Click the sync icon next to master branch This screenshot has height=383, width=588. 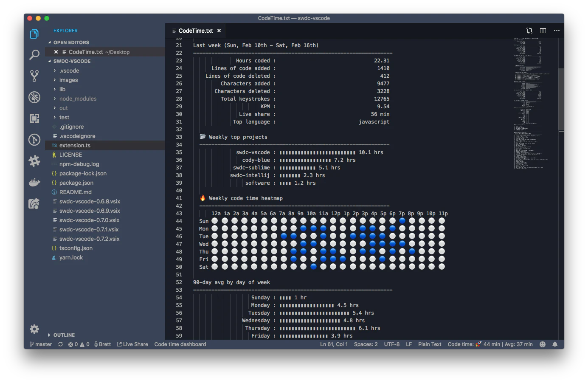(60, 344)
